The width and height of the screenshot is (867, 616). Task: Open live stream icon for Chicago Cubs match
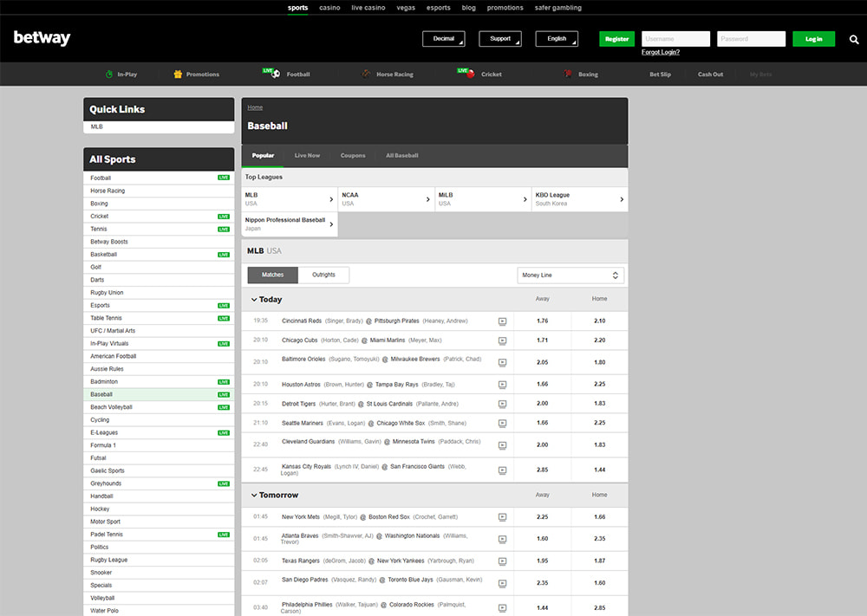[502, 340]
